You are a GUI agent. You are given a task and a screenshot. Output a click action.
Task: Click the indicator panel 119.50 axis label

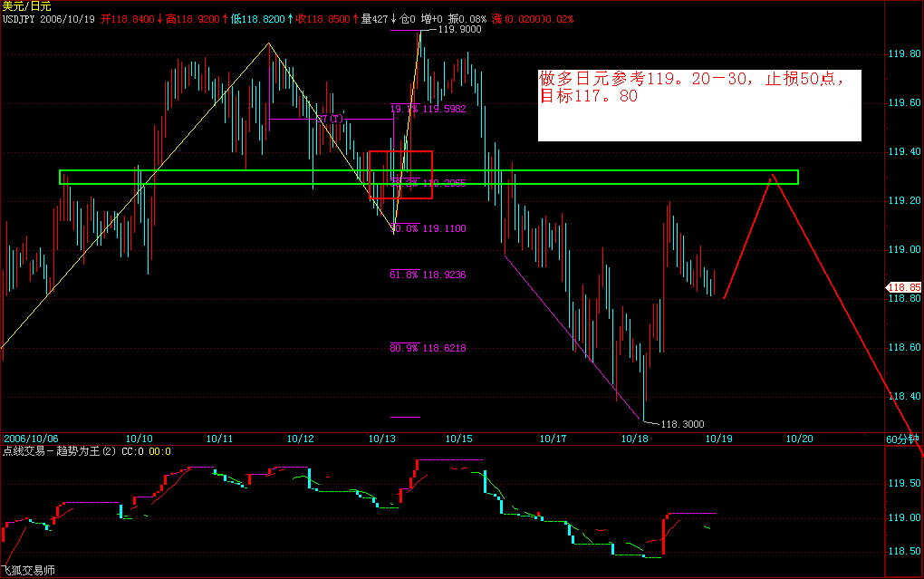click(x=905, y=484)
